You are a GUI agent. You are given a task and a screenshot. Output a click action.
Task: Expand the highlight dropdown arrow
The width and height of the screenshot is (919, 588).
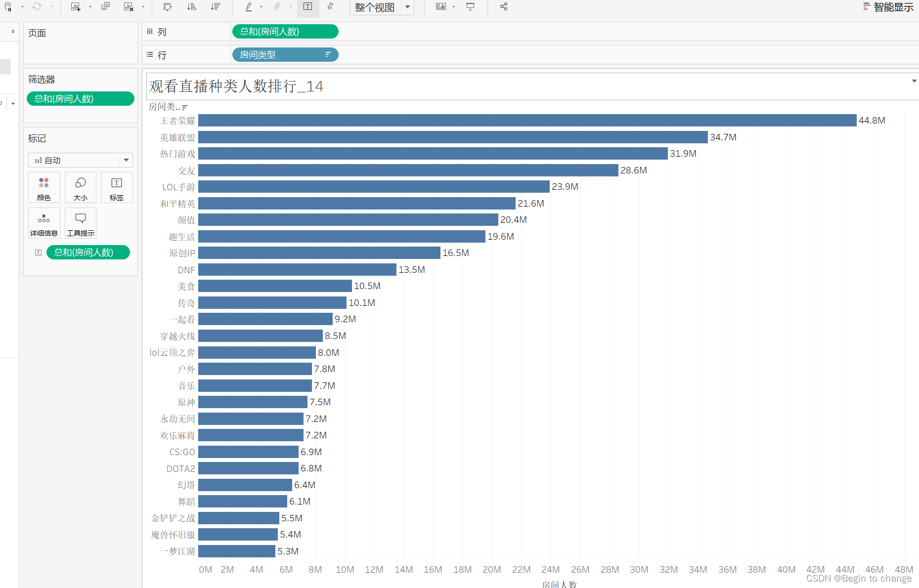tap(261, 7)
